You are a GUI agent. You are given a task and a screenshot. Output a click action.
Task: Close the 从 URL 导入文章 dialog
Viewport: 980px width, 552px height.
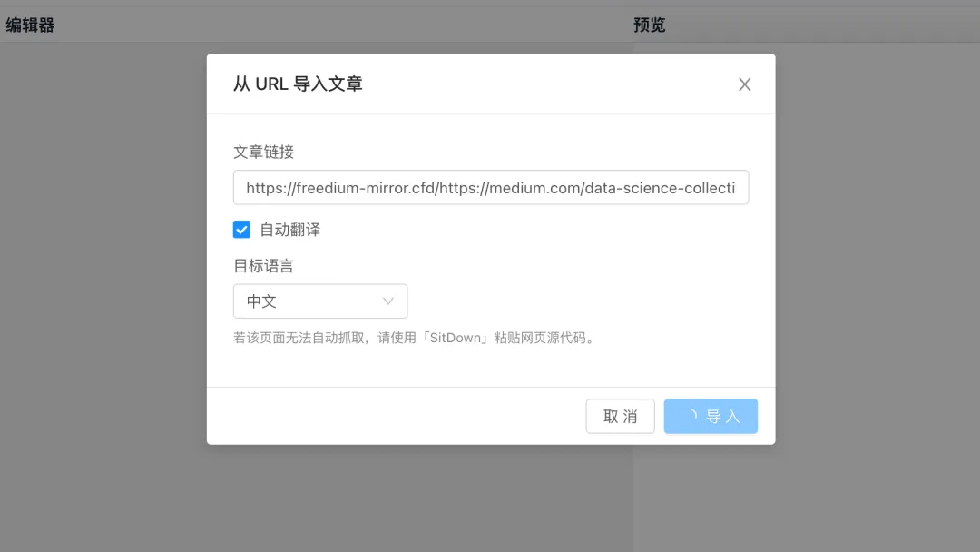(744, 84)
